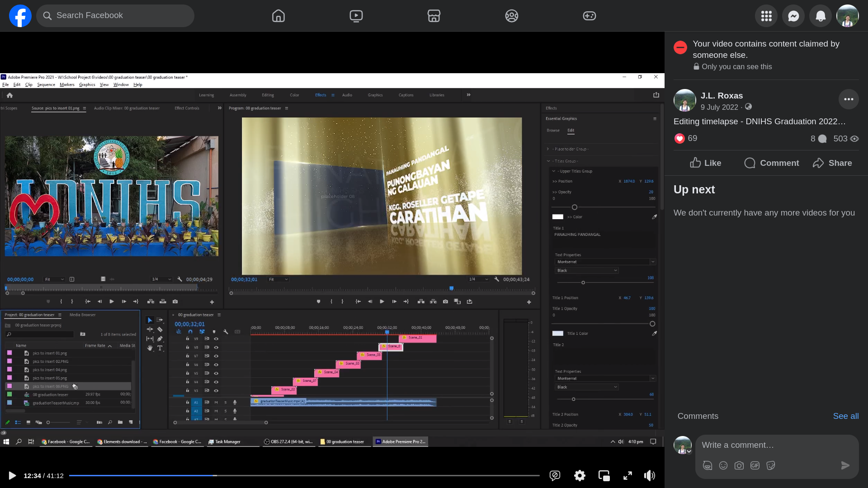The image size is (868, 488).
Task: Toggle the voice-over mic on track A1
Action: [x=235, y=402]
